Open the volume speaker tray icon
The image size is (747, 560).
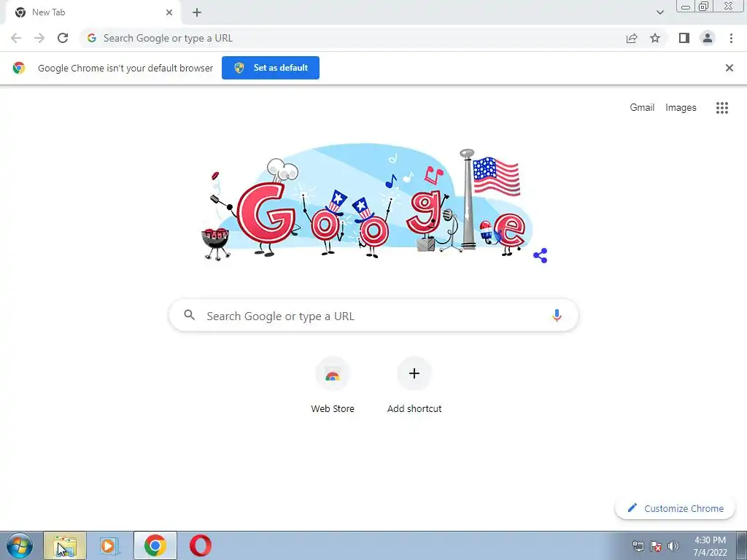pyautogui.click(x=673, y=547)
